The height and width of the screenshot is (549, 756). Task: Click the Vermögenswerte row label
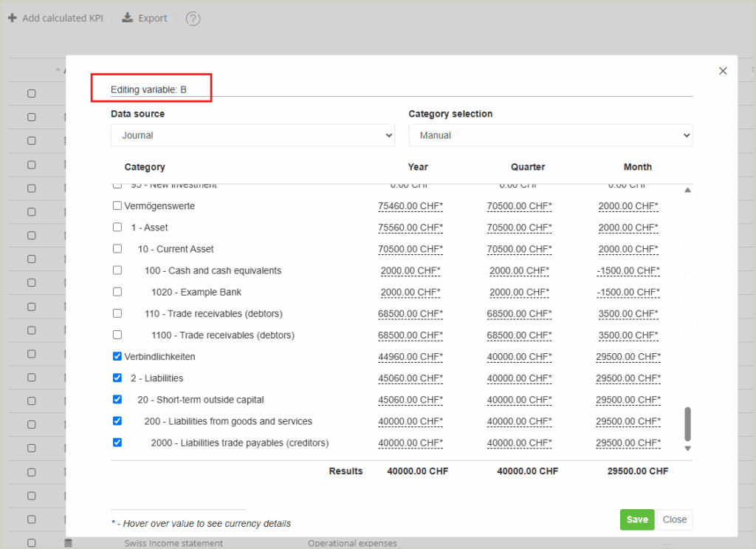click(x=159, y=206)
